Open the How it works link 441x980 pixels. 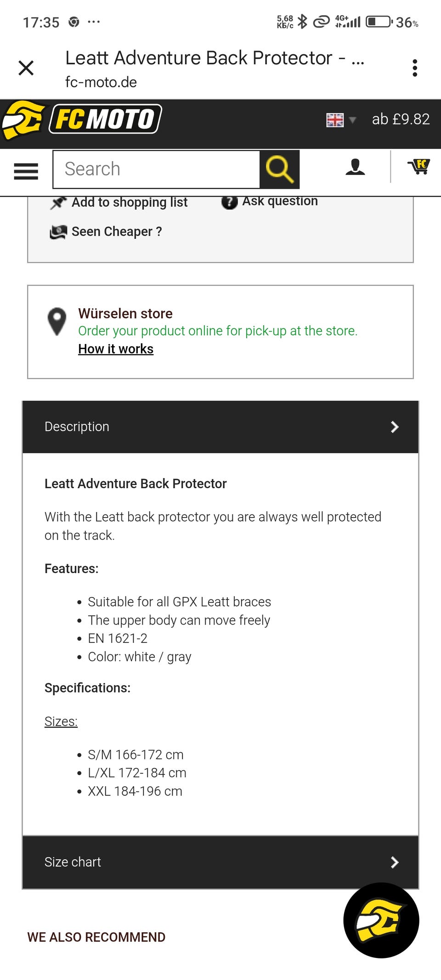[116, 349]
